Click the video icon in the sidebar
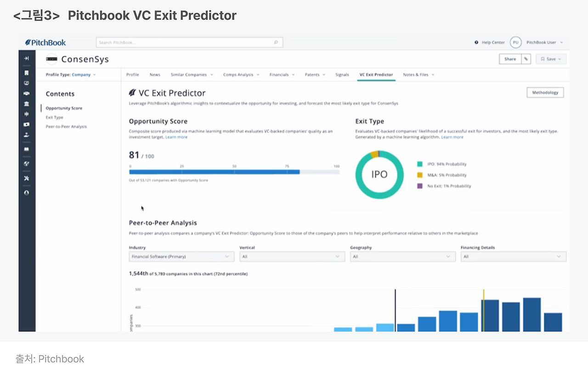Screen dimensions: 588x376 tap(26, 124)
